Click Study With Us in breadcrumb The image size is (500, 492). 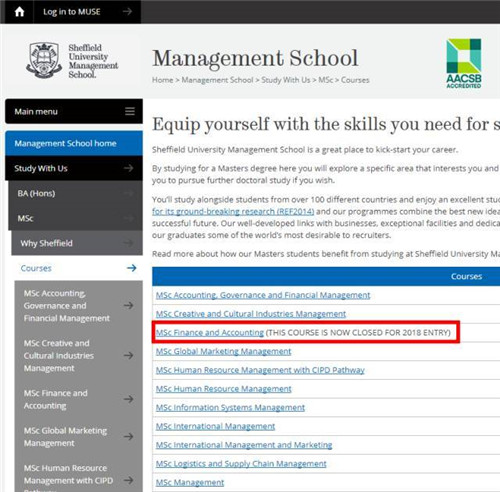286,80
